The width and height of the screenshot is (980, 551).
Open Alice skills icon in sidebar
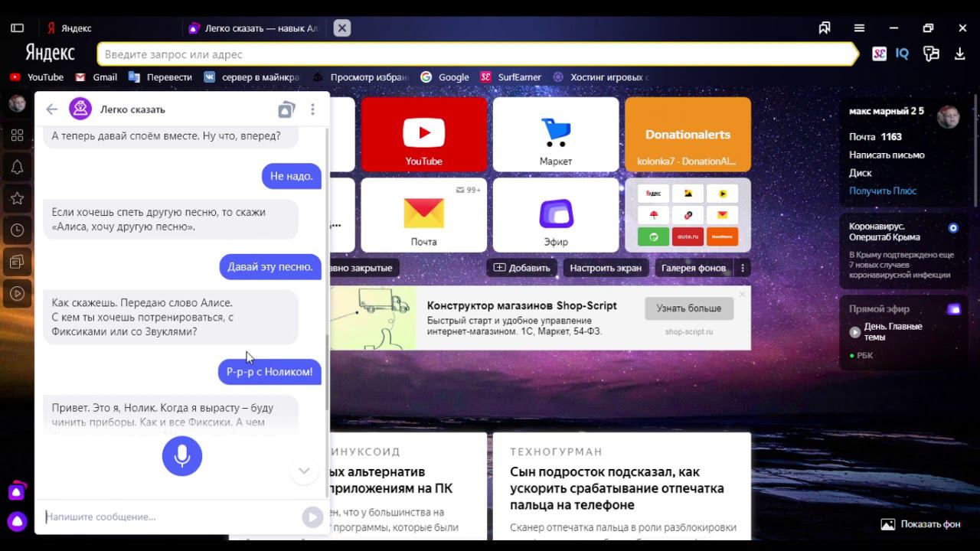[17, 491]
